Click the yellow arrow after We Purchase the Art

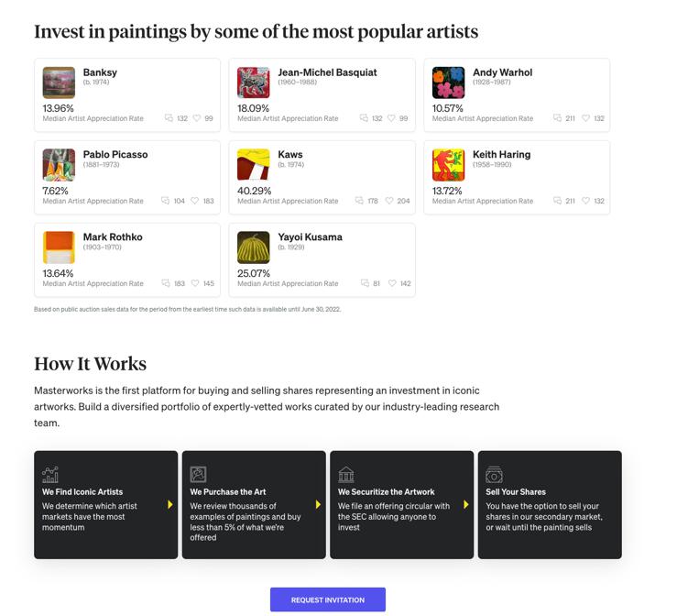pyautogui.click(x=318, y=504)
